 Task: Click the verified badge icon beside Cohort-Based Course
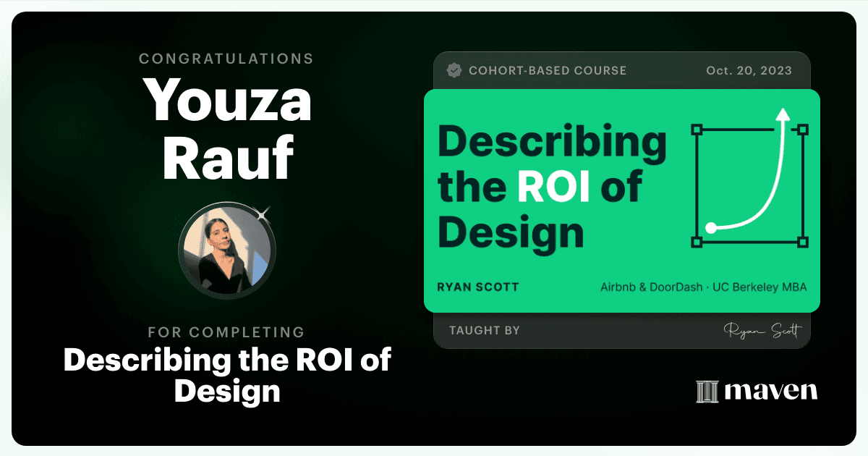pyautogui.click(x=454, y=70)
